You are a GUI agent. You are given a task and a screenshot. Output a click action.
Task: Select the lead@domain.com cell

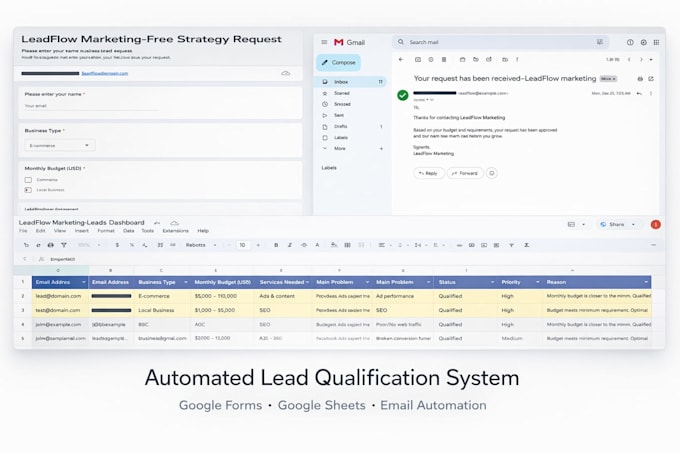tap(60, 296)
